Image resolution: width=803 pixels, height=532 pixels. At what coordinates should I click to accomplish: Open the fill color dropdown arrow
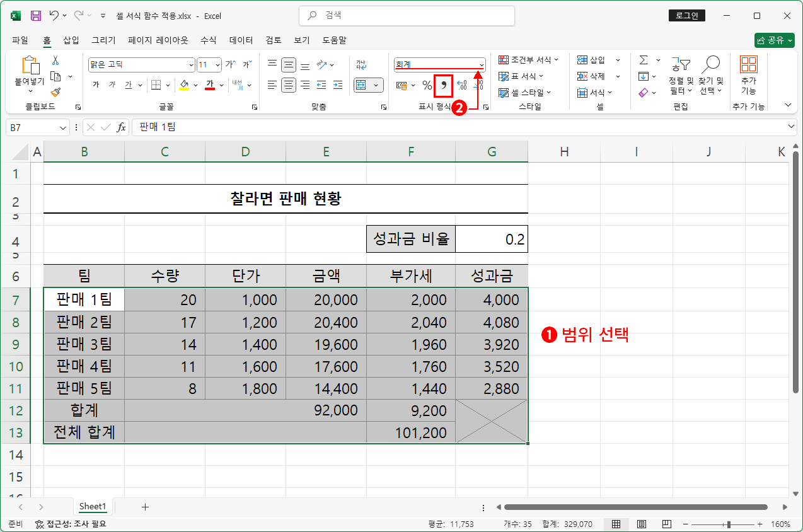tap(195, 85)
